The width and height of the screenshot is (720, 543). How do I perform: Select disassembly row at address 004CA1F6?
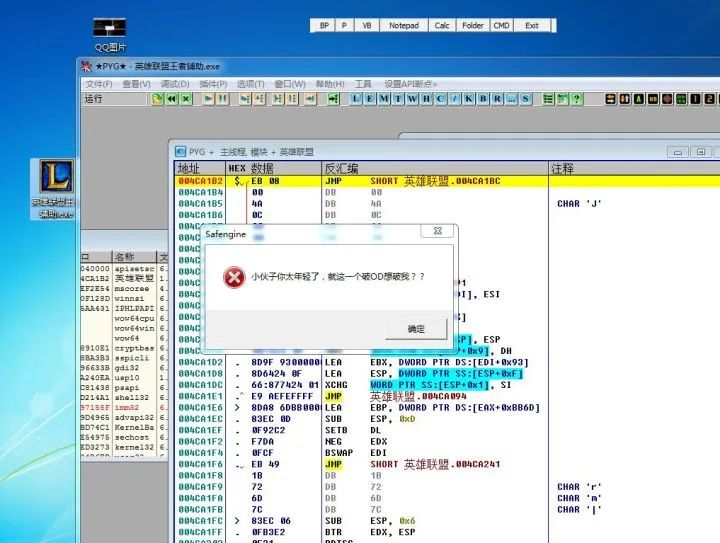pos(447,464)
